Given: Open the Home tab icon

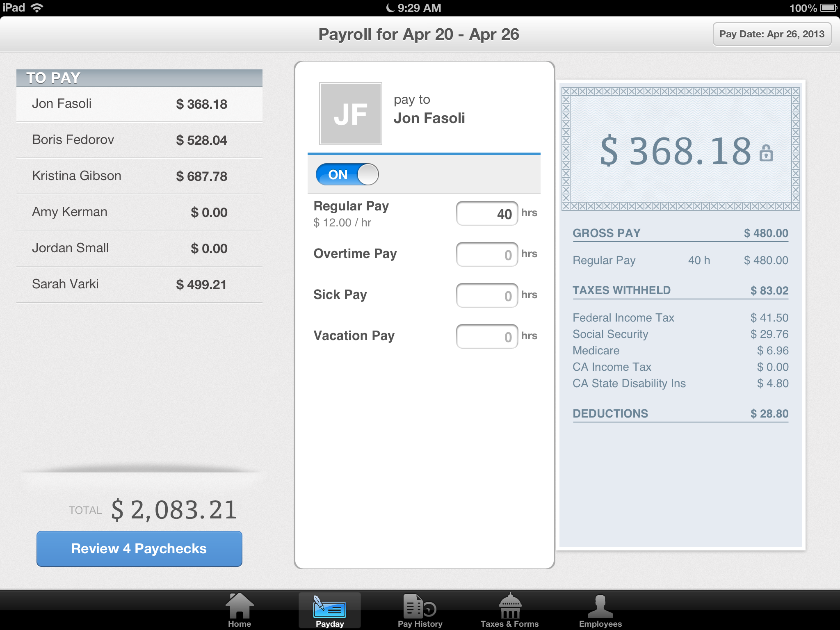Looking at the screenshot, I should point(240,606).
